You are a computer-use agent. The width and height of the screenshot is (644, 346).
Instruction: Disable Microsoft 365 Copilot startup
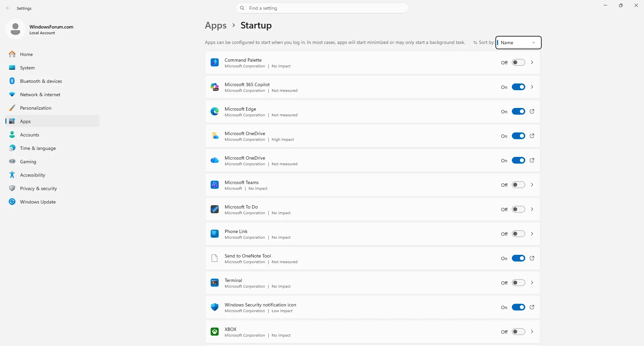pyautogui.click(x=519, y=87)
